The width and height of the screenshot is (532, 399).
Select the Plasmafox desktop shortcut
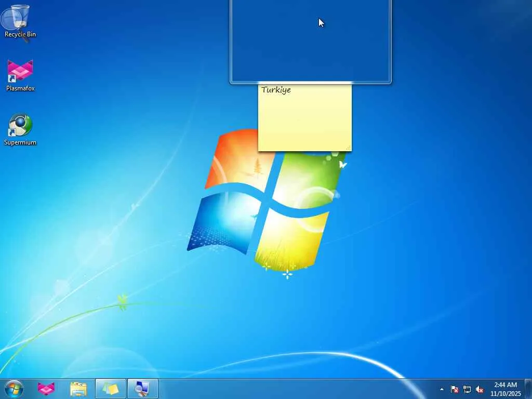[x=20, y=75]
